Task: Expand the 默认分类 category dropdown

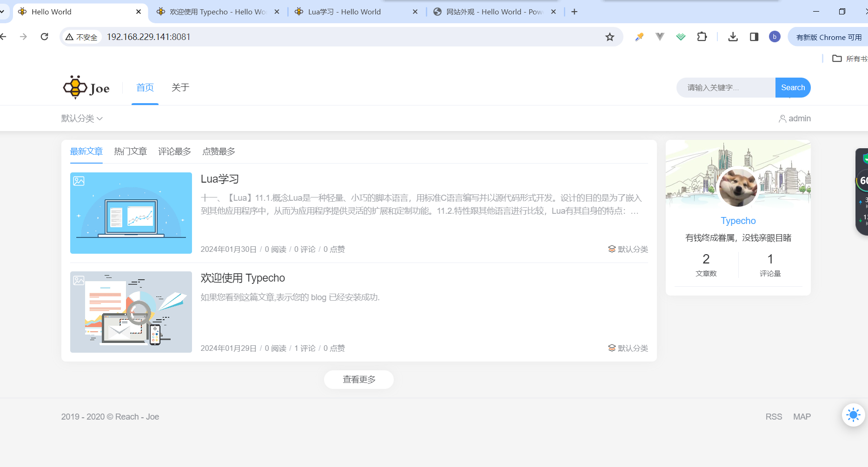Action: pos(82,118)
